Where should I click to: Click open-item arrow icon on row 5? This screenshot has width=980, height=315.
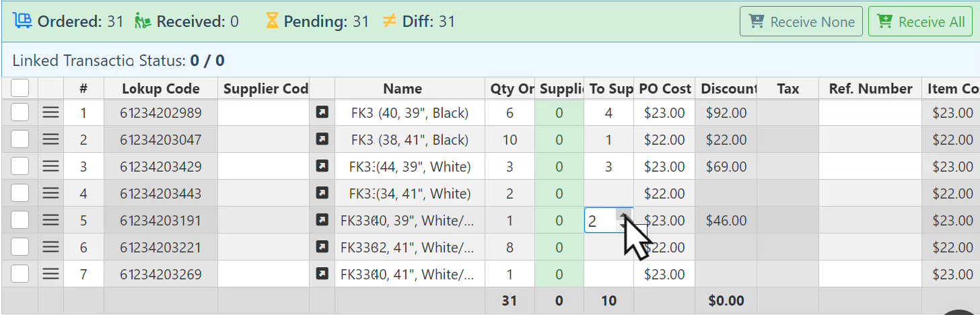322,220
